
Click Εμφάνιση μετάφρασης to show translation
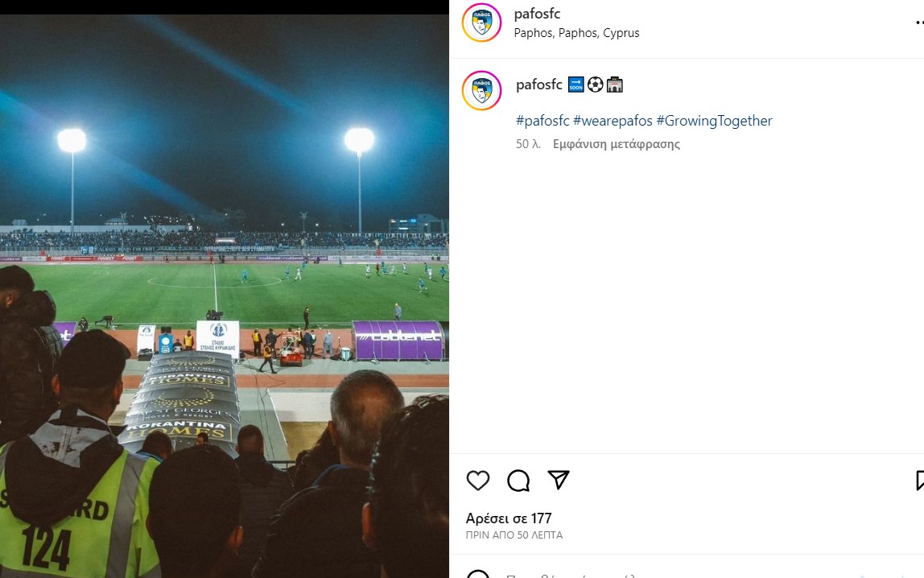(x=617, y=144)
